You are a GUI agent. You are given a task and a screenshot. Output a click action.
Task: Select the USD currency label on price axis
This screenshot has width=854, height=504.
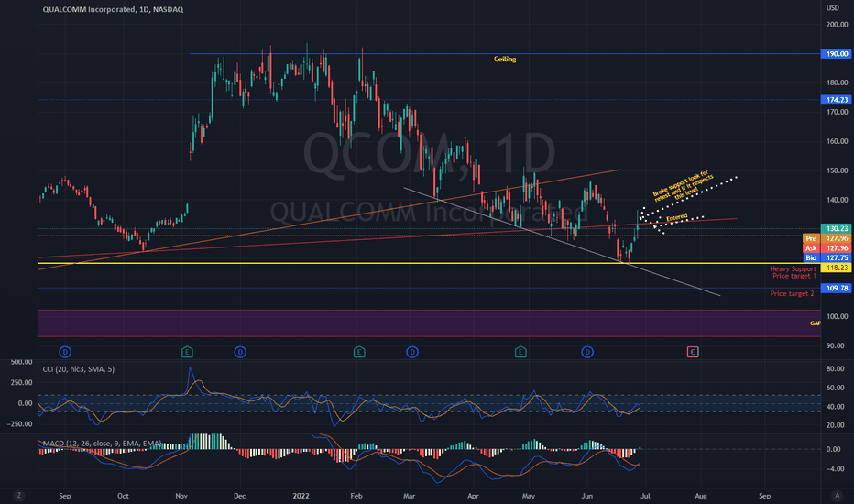tap(833, 7)
